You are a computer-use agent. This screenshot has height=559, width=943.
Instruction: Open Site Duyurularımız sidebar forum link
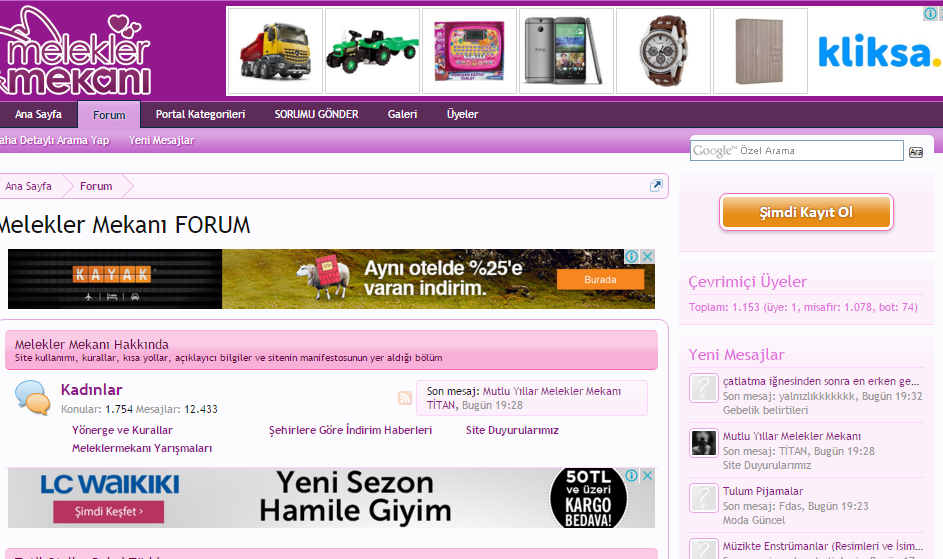[x=767, y=465]
